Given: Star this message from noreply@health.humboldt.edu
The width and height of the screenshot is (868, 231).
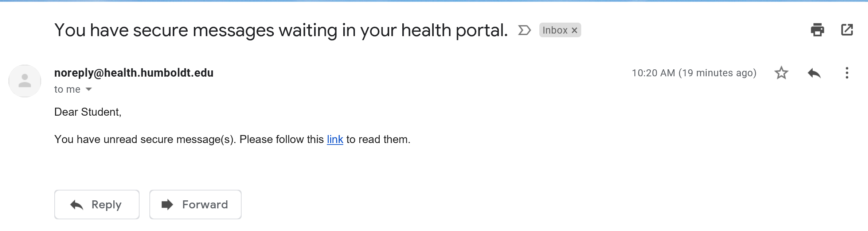Looking at the screenshot, I should point(781,73).
